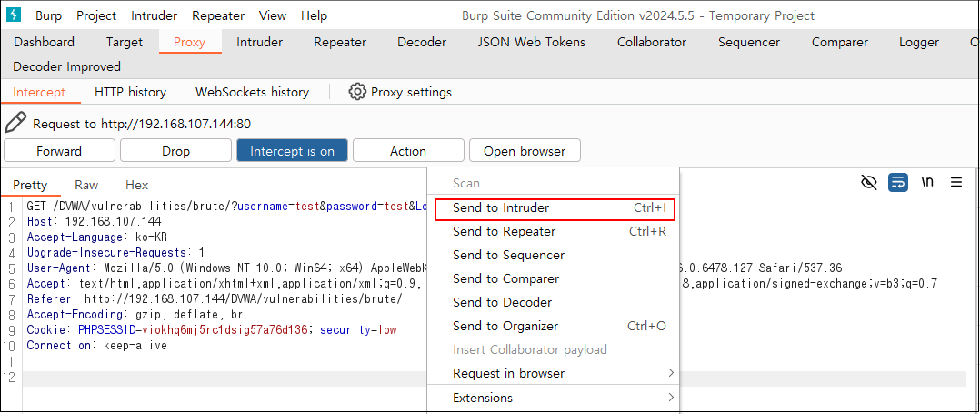Open Proxy settings gear icon
980x414 pixels.
(357, 92)
